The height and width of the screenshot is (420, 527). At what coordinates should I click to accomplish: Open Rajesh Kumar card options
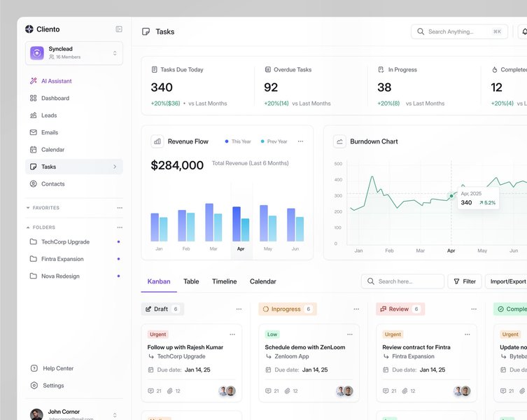[x=232, y=335]
